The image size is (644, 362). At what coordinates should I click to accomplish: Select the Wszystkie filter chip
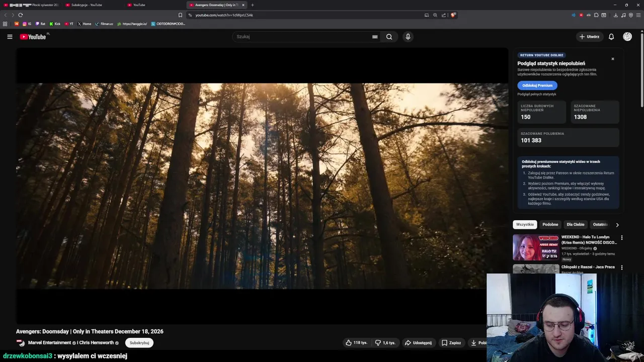(525, 225)
